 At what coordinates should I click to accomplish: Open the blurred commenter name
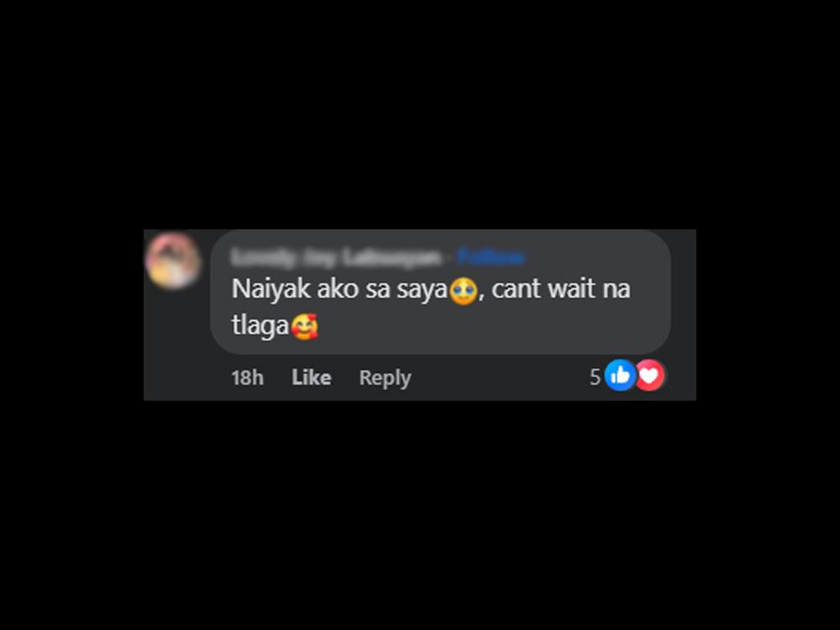pyautogui.click(x=337, y=258)
